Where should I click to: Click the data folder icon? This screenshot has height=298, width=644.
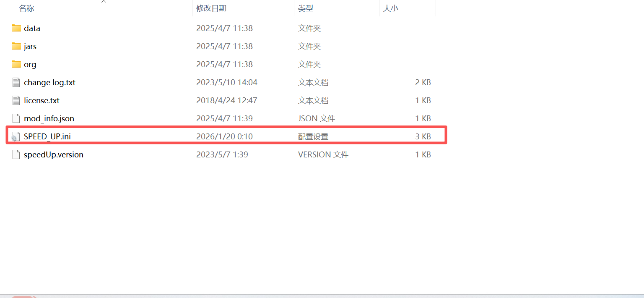click(x=16, y=28)
